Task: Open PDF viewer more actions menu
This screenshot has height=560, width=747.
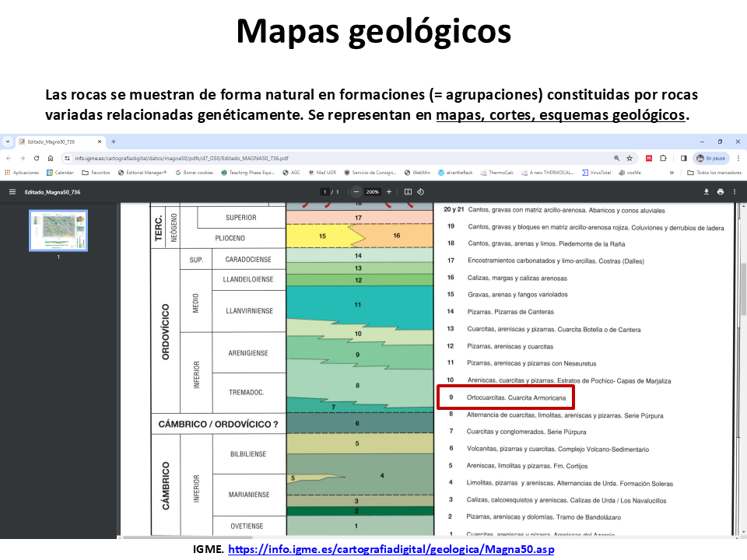Action: (x=735, y=191)
